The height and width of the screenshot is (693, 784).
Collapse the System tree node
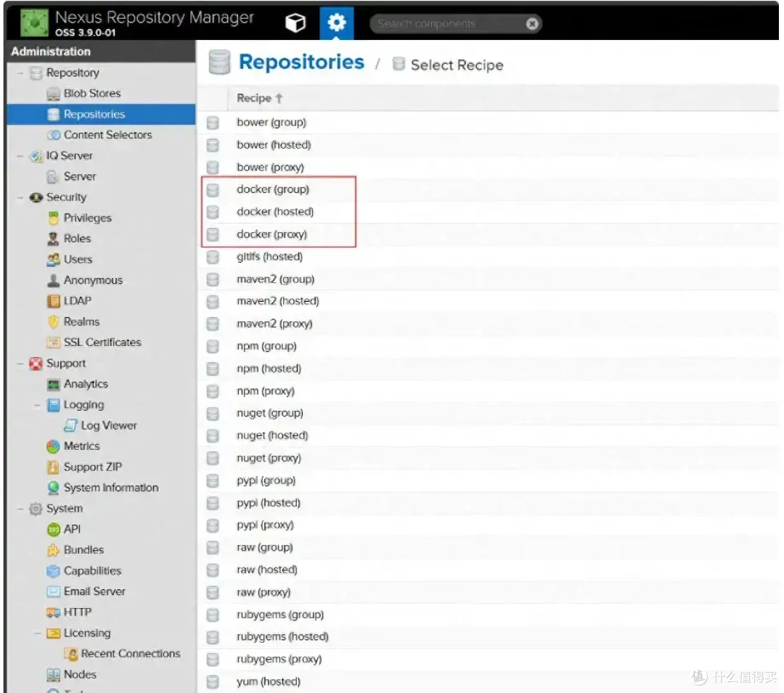coord(20,509)
